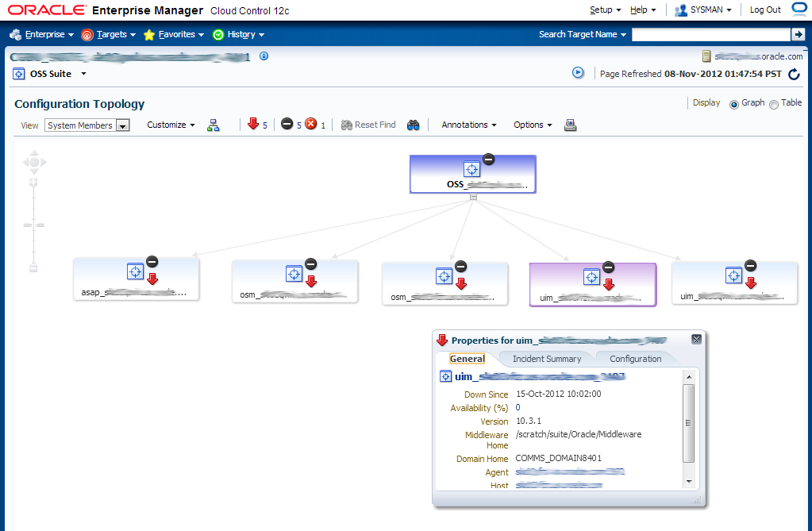This screenshot has height=531, width=812.
Task: Click the pan control at top of zoom bar
Action: click(34, 162)
